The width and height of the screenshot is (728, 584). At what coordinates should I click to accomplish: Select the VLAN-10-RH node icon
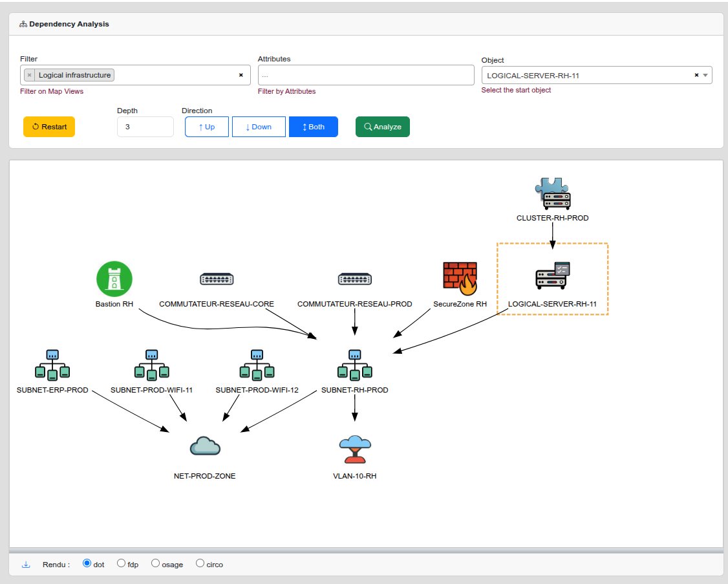click(x=354, y=449)
